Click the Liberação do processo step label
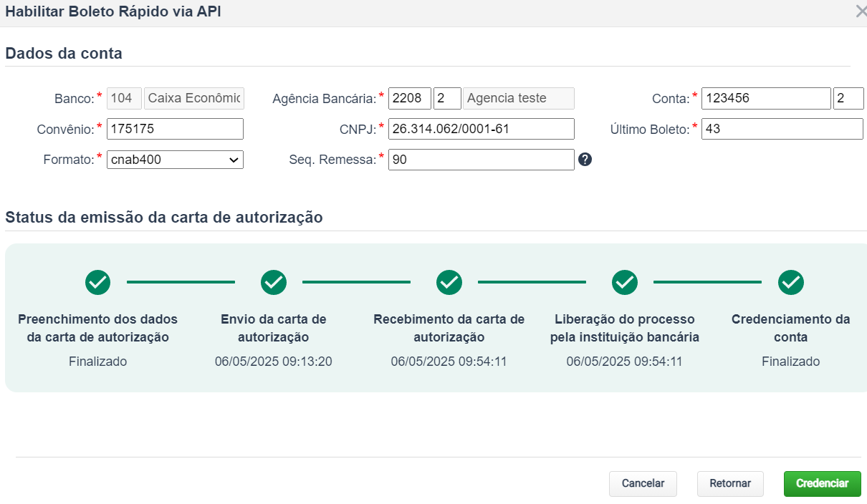This screenshot has height=504, width=867. coord(625,328)
